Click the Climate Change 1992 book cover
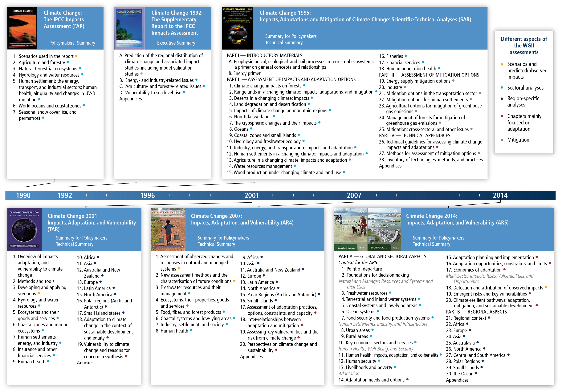This screenshot has height=392, width=566. 129,28
